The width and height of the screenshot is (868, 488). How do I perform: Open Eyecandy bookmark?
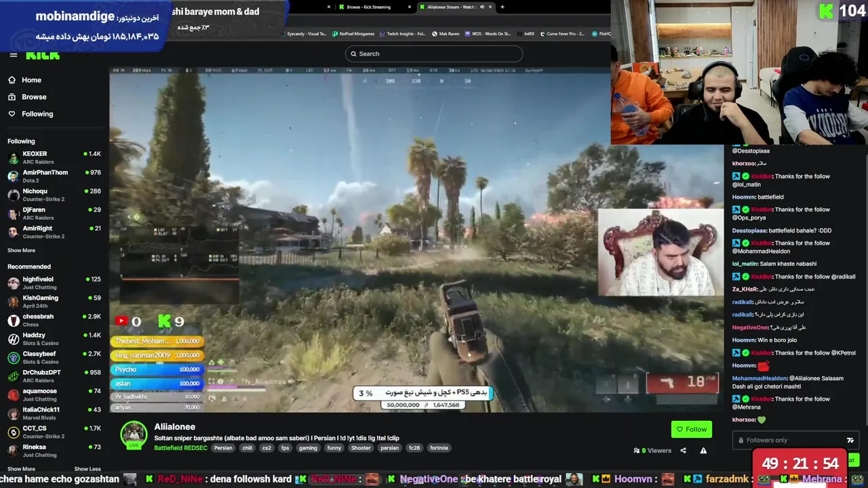[x=304, y=34]
